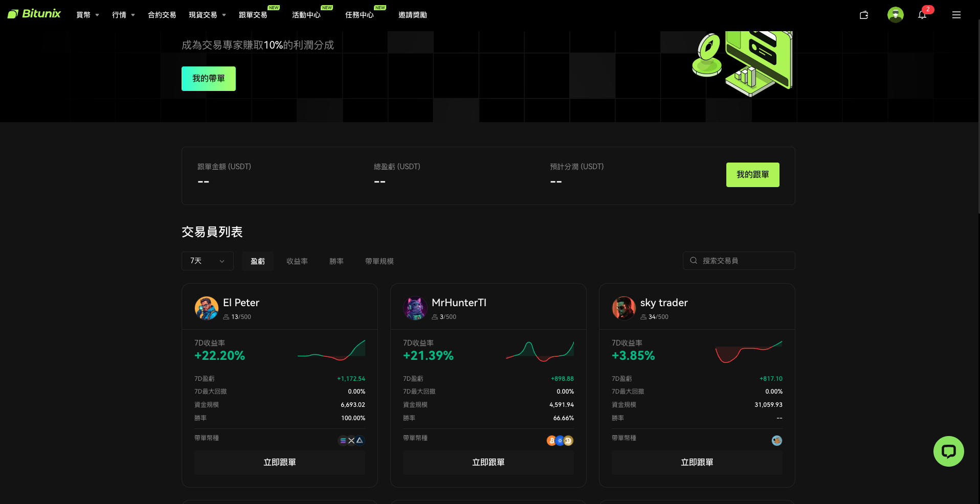Click MrHunterTI's followers count 3/500
980x504 pixels.
pyautogui.click(x=444, y=317)
